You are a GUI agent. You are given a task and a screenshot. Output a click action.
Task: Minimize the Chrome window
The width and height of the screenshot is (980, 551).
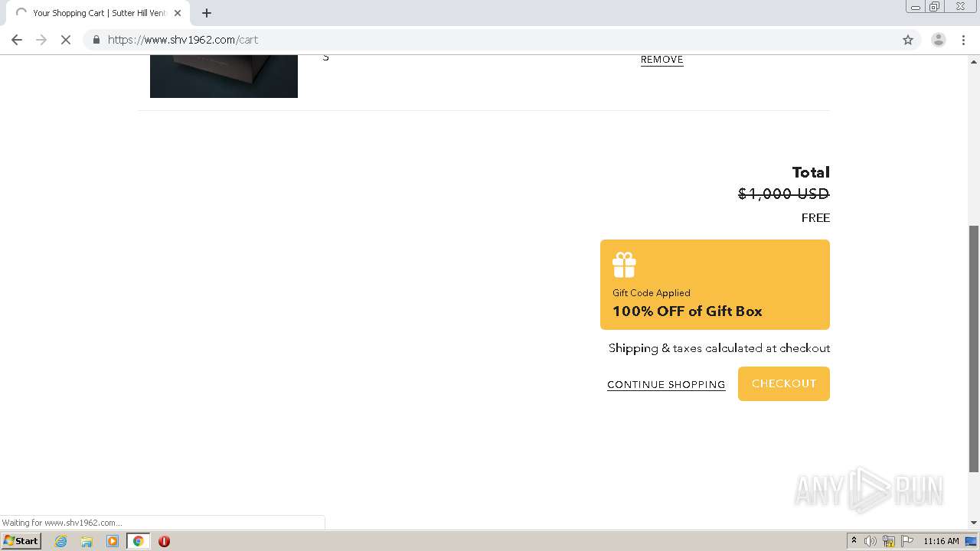coord(916,7)
